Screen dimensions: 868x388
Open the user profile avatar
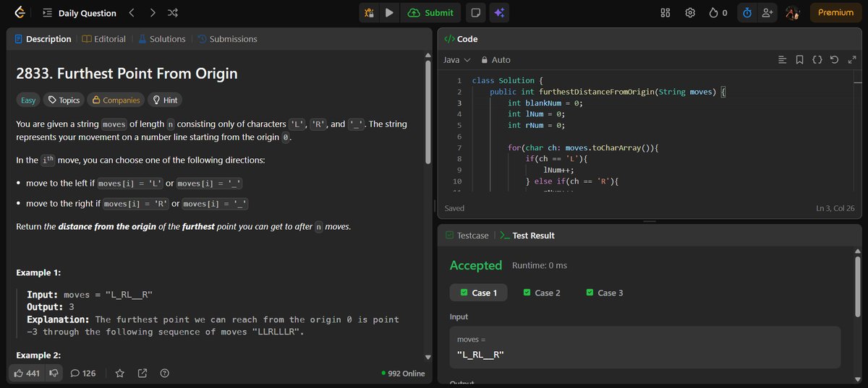click(x=792, y=13)
